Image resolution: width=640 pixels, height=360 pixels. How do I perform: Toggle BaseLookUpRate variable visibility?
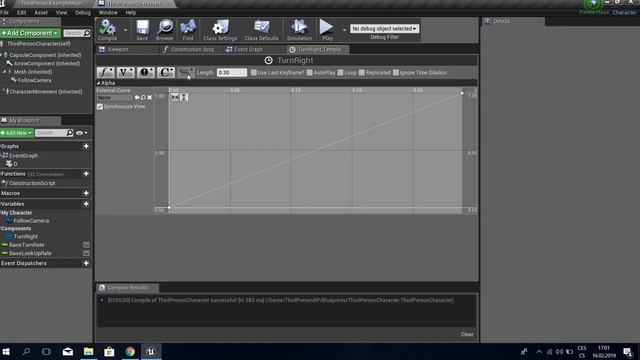point(86,253)
